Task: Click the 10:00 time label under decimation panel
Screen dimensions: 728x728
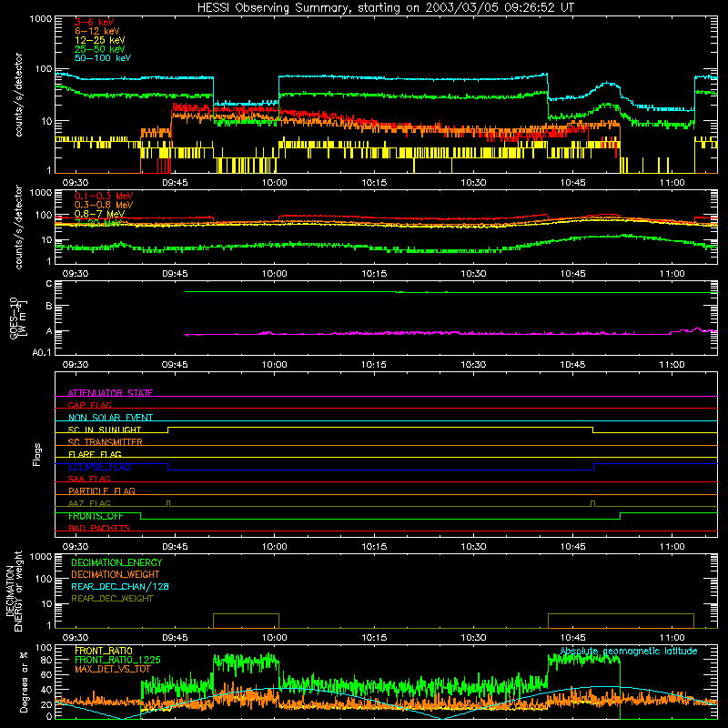Action: point(274,638)
